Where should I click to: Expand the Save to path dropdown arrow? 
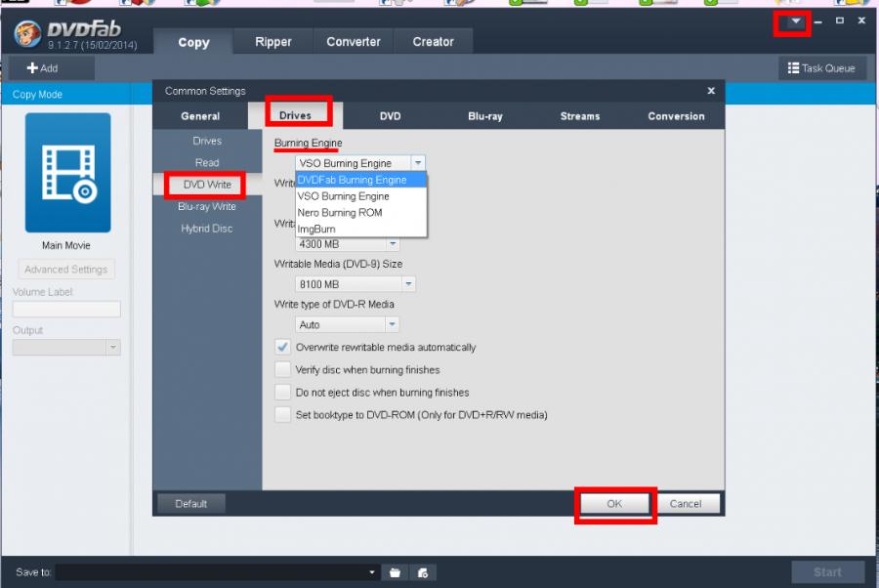coord(372,572)
